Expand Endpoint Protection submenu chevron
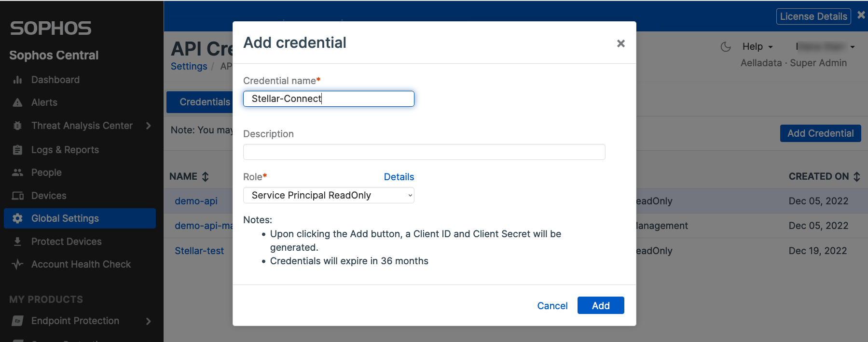Viewport: 868px width, 342px height. pos(149,321)
